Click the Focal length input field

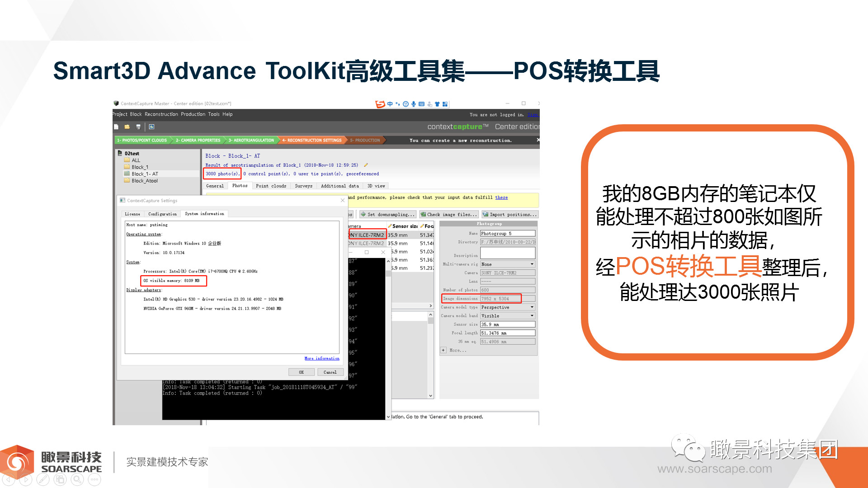point(508,333)
